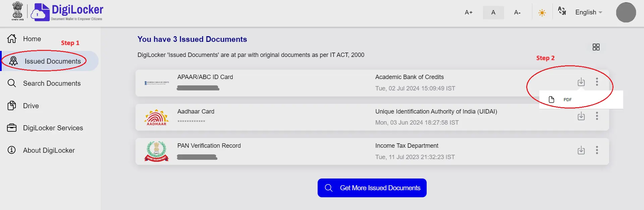Open Search Documents in sidebar

click(x=52, y=83)
